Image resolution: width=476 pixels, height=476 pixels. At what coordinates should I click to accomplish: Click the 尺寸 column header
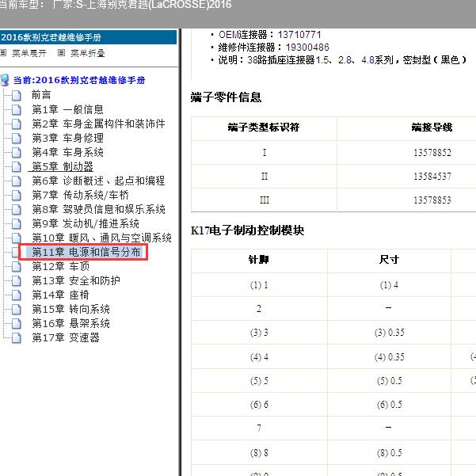389,260
